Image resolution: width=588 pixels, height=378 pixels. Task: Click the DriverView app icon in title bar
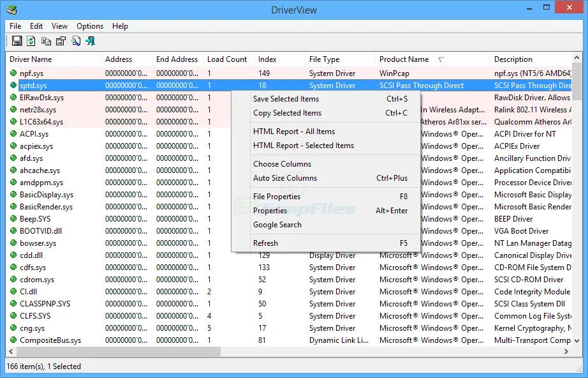tap(11, 9)
